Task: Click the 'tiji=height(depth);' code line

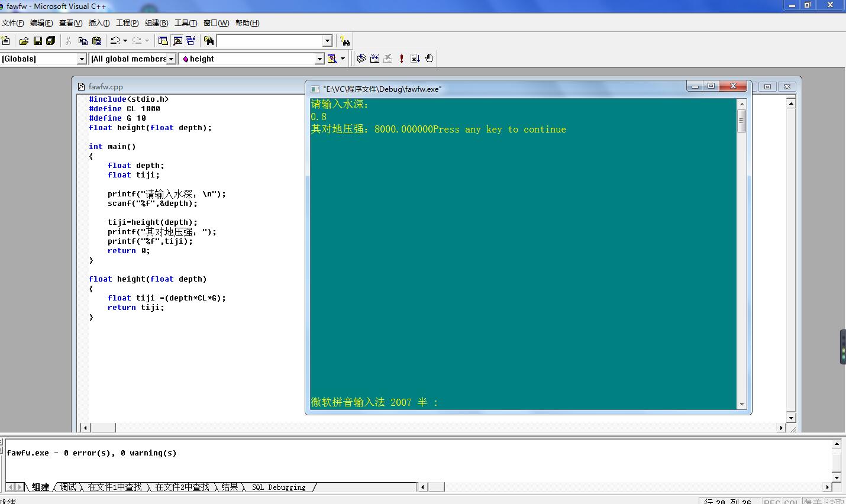Action: [x=153, y=222]
